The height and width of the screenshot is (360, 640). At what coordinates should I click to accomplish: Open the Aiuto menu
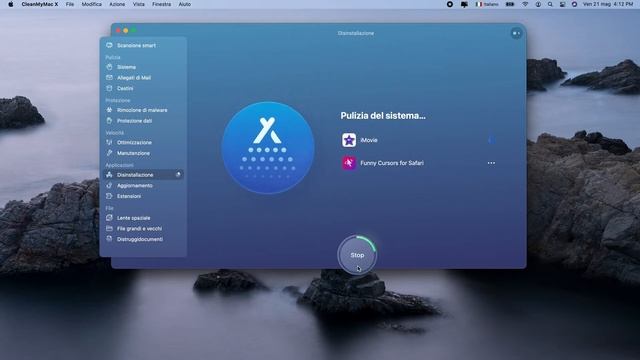coord(184,4)
